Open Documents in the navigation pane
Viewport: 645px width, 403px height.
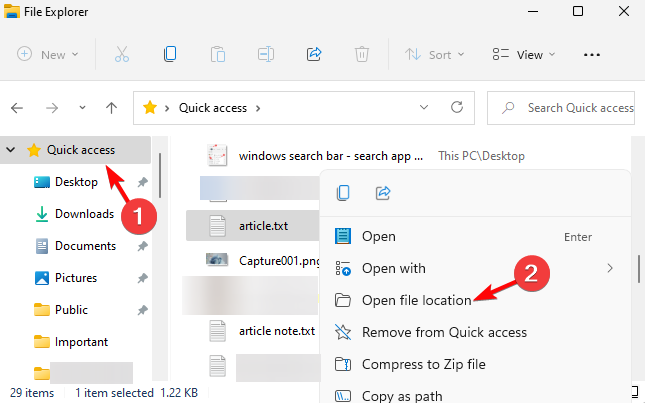point(85,246)
